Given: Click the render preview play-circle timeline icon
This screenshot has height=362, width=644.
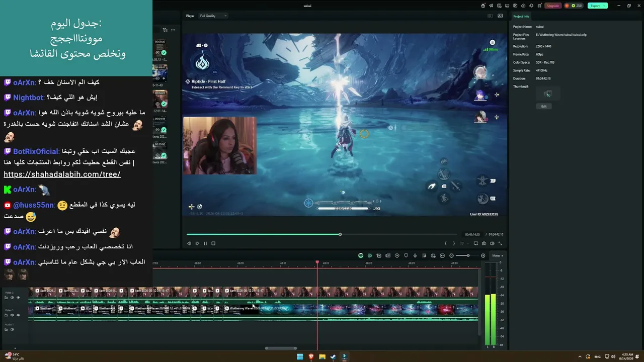Looking at the screenshot, I should 397,255.
